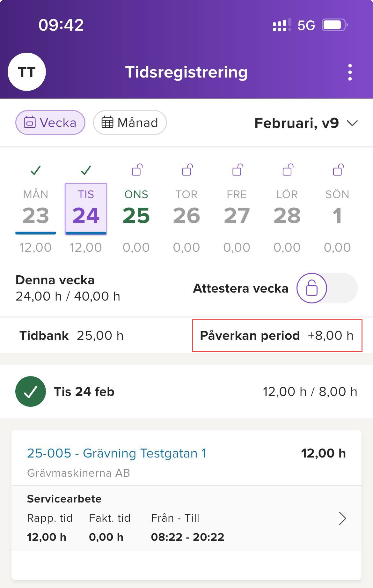Open the Servicearbete entry details chevron

coord(342,518)
